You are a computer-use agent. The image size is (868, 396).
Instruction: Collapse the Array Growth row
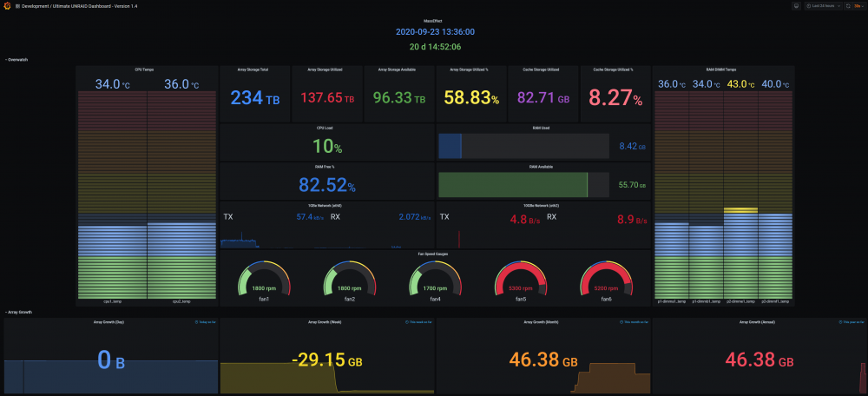coord(18,312)
